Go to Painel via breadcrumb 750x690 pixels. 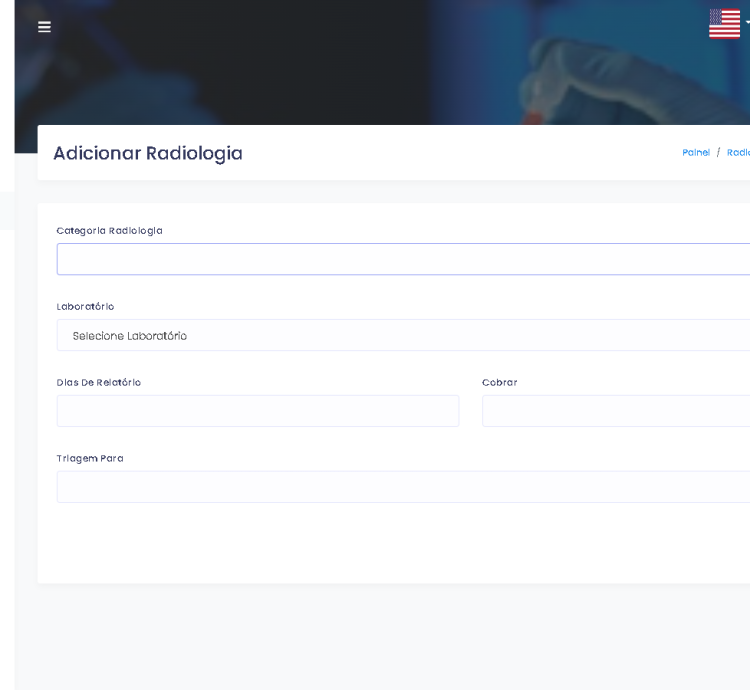695,153
